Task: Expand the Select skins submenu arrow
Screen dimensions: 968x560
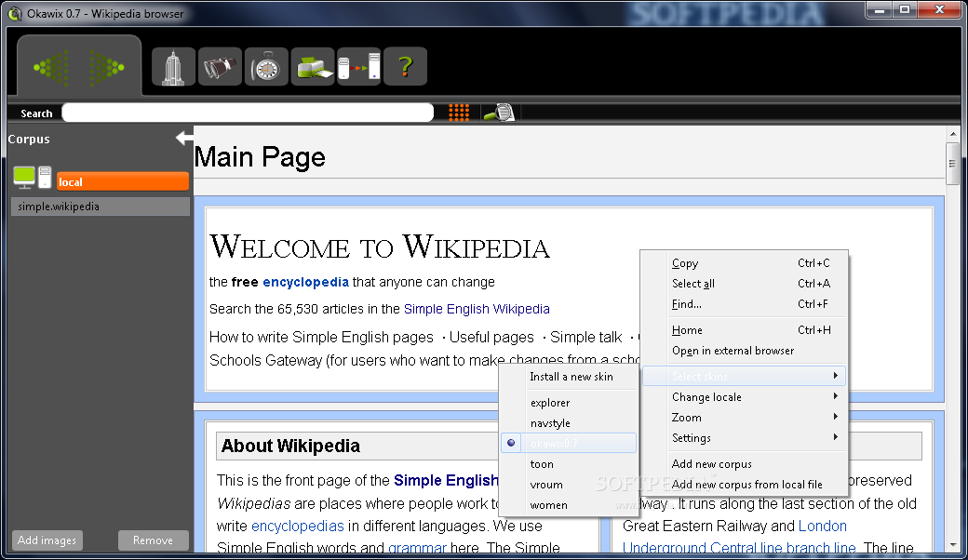Action: [x=835, y=376]
